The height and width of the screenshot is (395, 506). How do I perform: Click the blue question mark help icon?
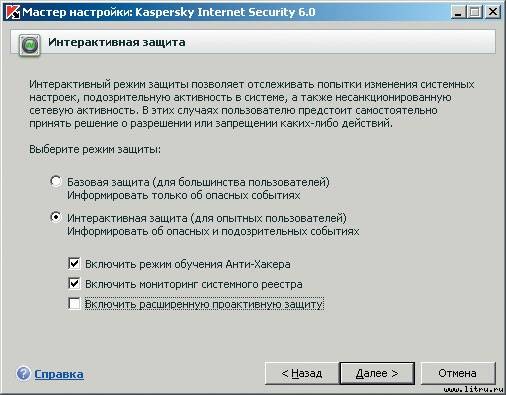tap(23, 374)
